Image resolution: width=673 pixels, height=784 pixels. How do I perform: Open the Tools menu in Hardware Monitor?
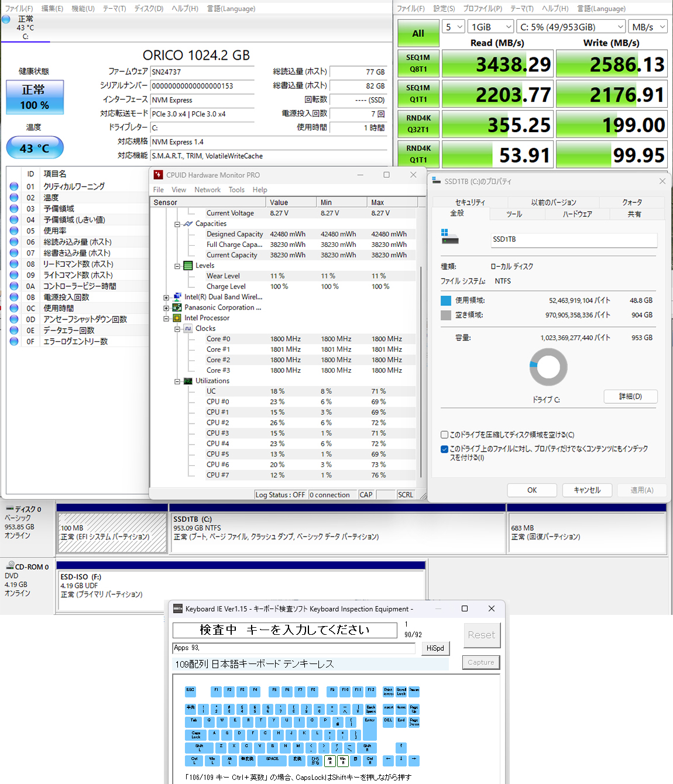(x=236, y=190)
